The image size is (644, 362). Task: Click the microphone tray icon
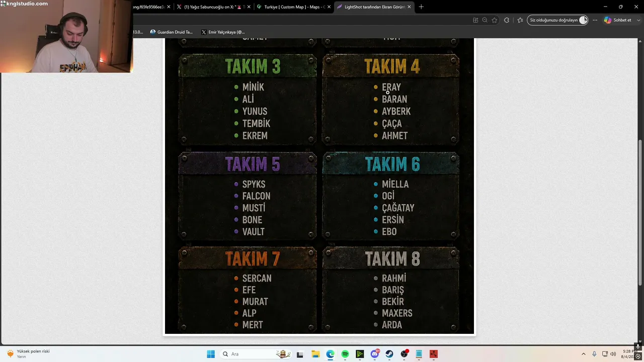pyautogui.click(x=594, y=354)
